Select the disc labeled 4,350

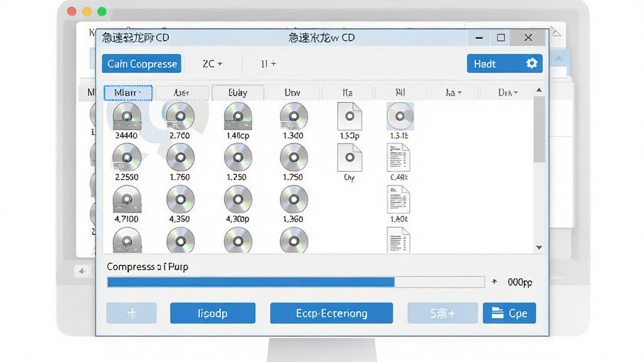tap(180, 199)
